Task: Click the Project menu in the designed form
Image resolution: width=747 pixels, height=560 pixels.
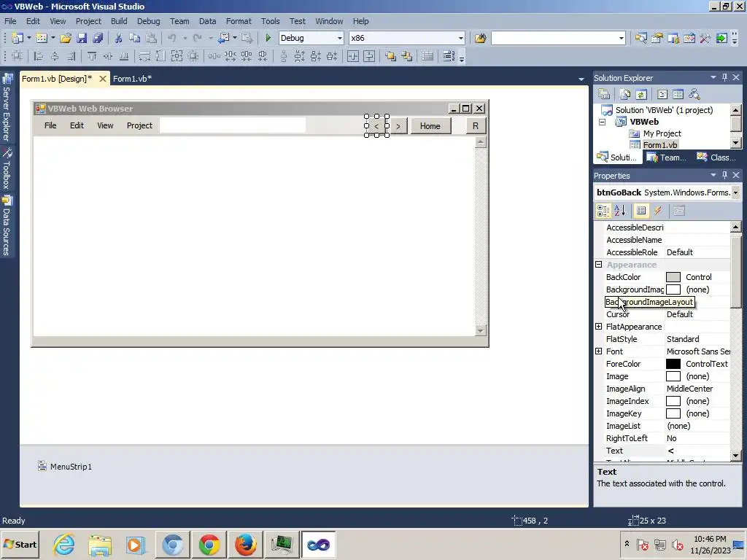Action: 139,125
